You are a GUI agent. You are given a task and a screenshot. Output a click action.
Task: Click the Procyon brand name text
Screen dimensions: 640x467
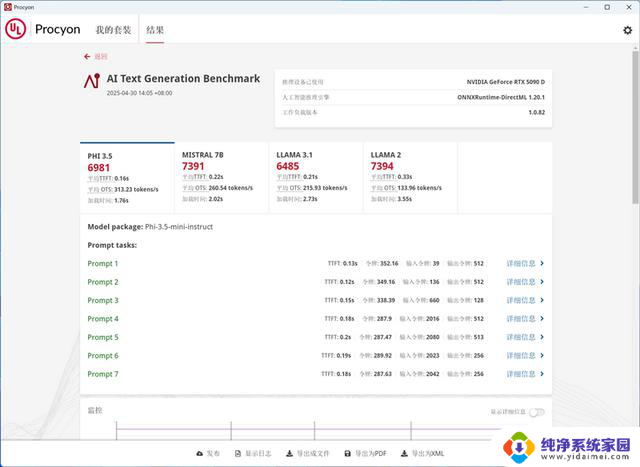click(x=58, y=29)
